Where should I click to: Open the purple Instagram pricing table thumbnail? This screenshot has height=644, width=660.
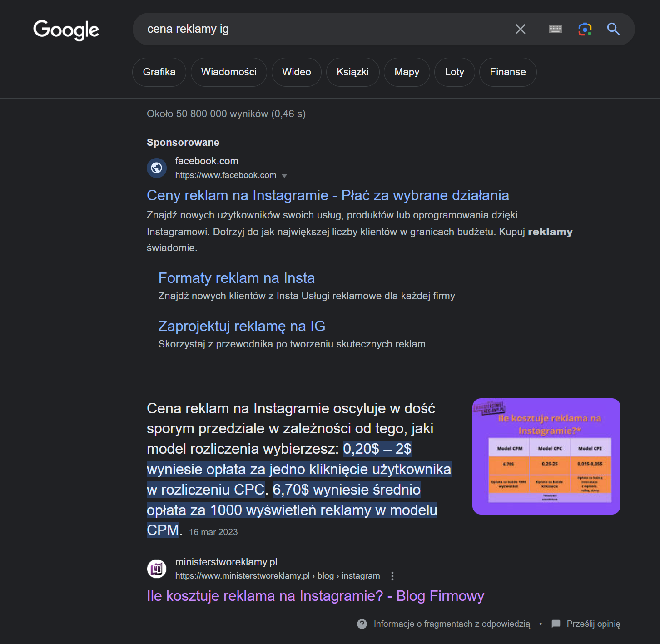[546, 456]
